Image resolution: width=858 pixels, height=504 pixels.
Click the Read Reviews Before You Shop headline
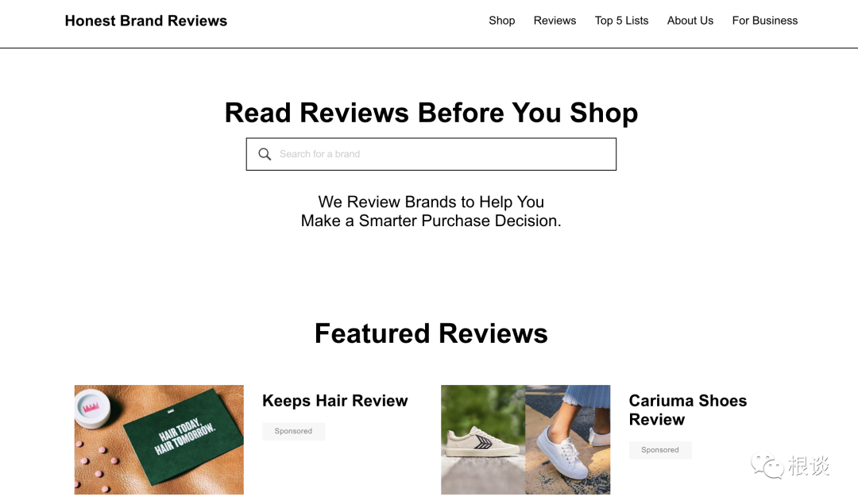[431, 113]
